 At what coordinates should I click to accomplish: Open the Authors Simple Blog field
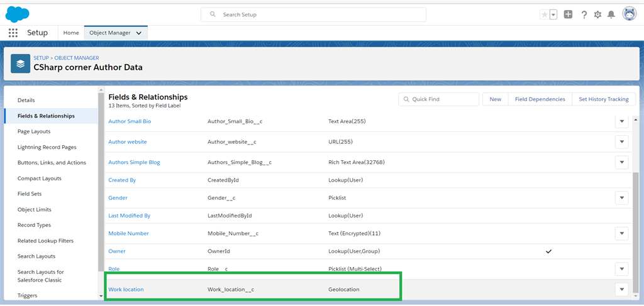135,162
